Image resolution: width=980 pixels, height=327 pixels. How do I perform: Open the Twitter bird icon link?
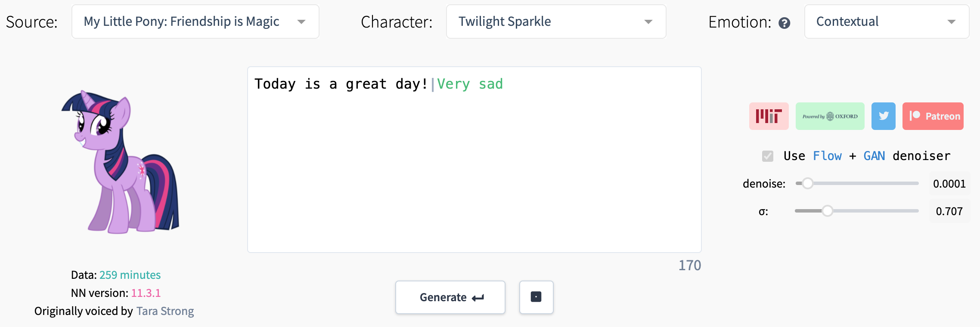tap(883, 116)
